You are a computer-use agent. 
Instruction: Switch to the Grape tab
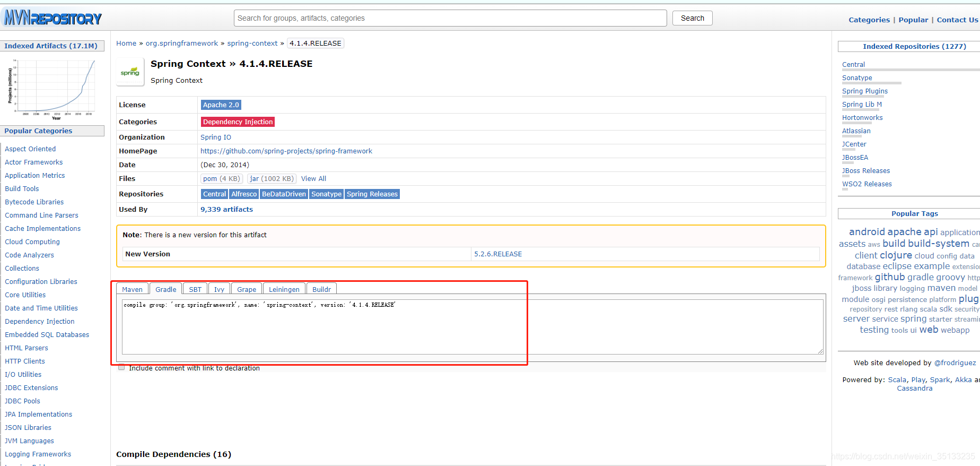pos(247,289)
